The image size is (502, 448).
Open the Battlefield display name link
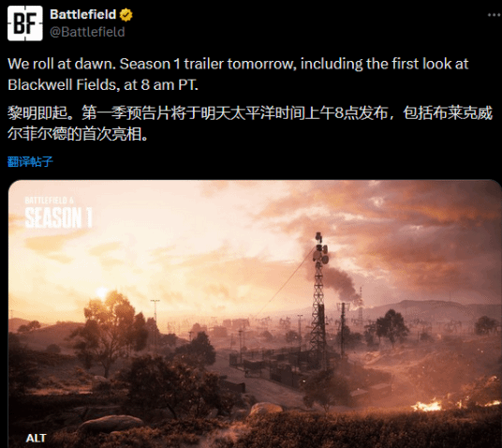tap(83, 14)
